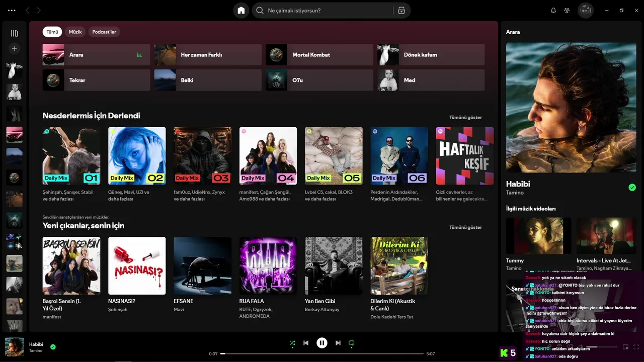Image resolution: width=644 pixels, height=362 pixels.
Task: Open RUA FALA album cover
Action: coord(268,265)
